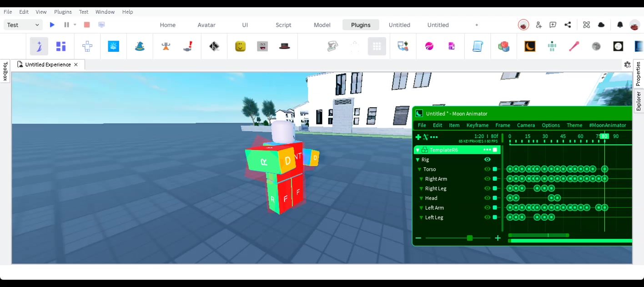Click the red Stop test button
Image resolution: width=644 pixels, height=287 pixels.
[x=87, y=25]
